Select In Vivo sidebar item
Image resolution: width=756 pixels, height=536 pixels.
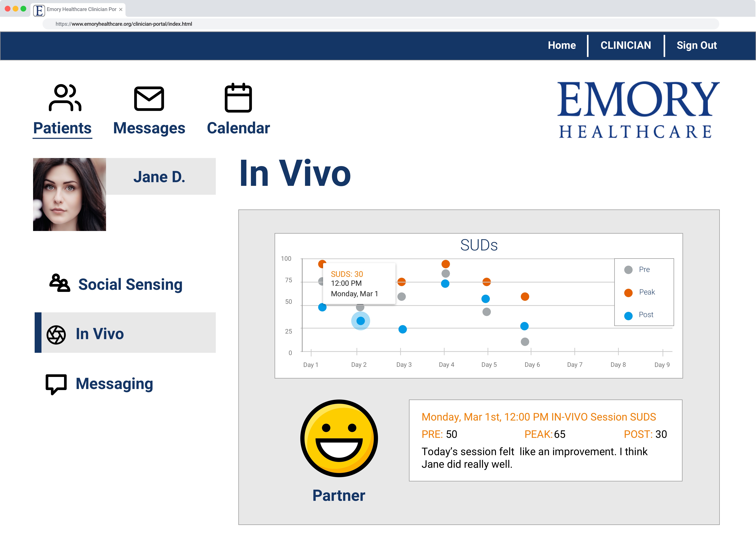(x=125, y=333)
